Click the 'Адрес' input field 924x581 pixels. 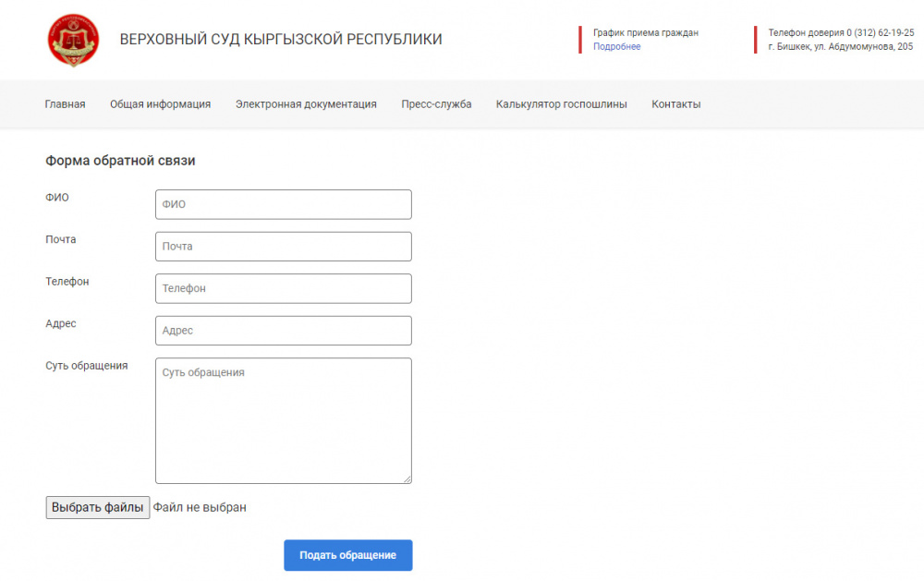tap(283, 331)
